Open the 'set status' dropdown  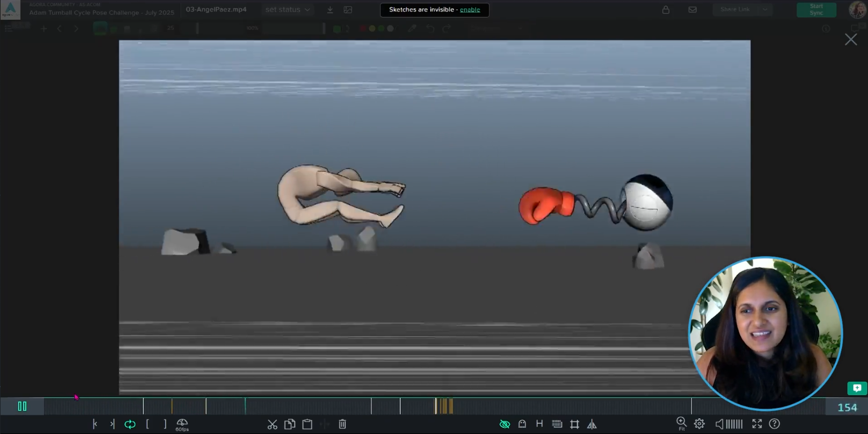(x=288, y=10)
